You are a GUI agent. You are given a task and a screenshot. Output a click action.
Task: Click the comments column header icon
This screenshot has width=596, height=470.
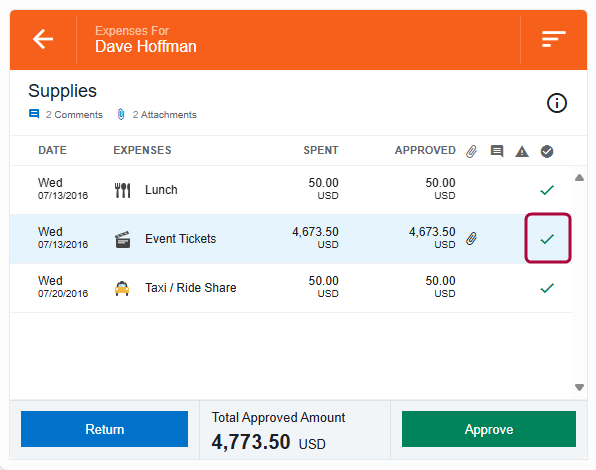point(497,151)
